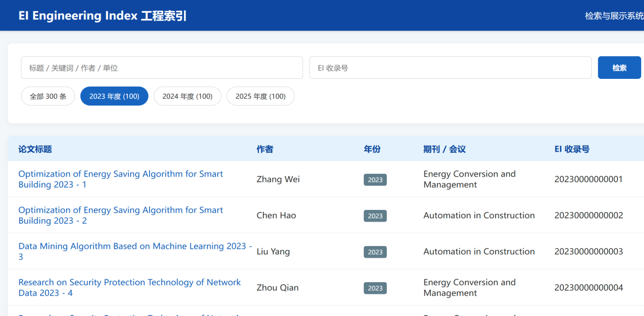
Task: Switch to the 2024 年度 (100) filter
Action: tap(187, 96)
